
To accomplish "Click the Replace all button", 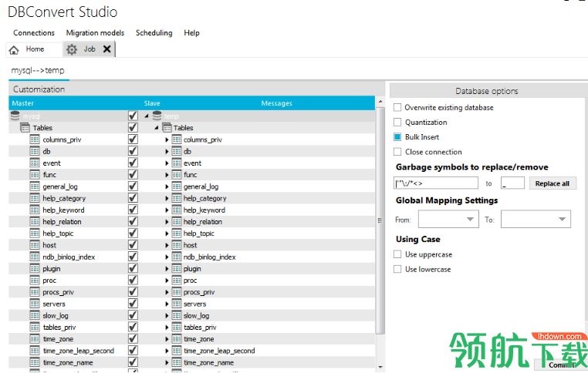I will (x=553, y=183).
